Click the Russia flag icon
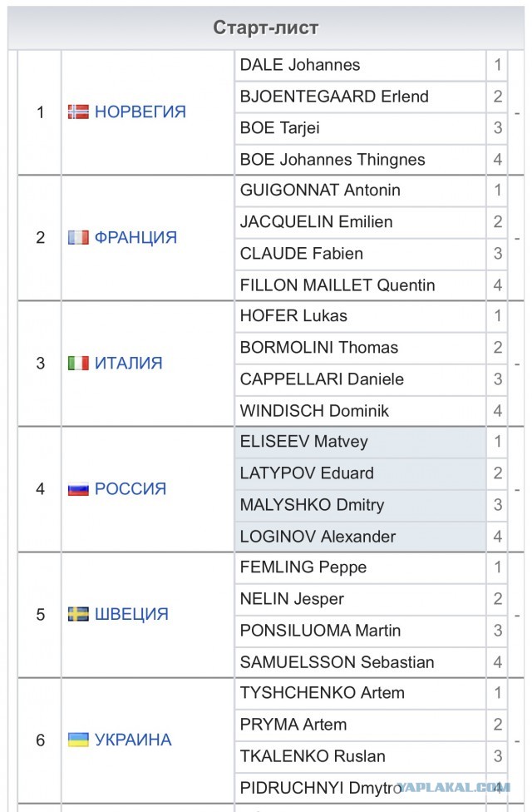Screen dimensions: 532x812 pyautogui.click(x=78, y=489)
